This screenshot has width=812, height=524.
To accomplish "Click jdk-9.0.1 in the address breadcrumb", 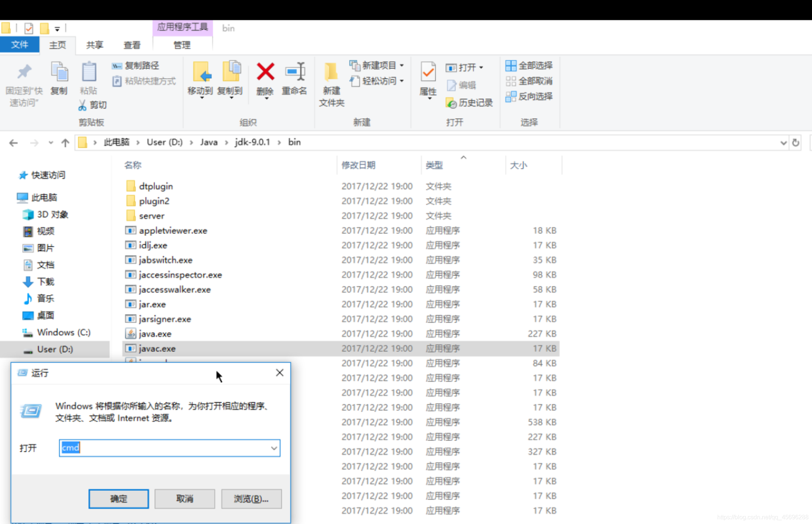I will tap(252, 143).
